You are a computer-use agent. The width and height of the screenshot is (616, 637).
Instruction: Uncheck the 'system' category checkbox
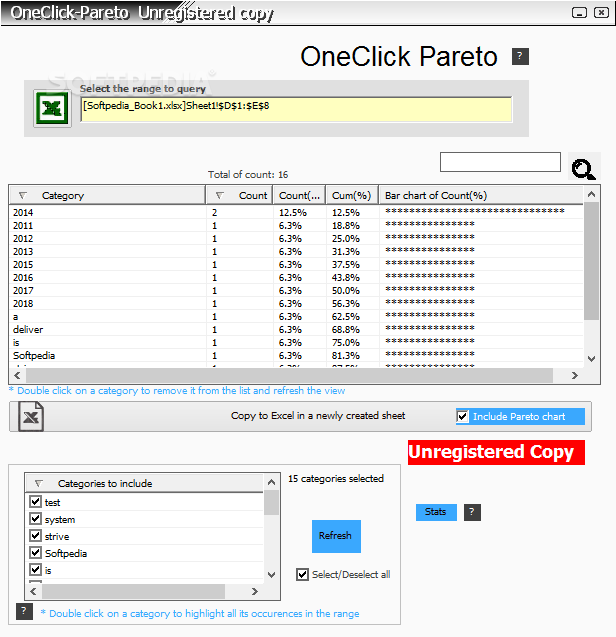[x=36, y=519]
